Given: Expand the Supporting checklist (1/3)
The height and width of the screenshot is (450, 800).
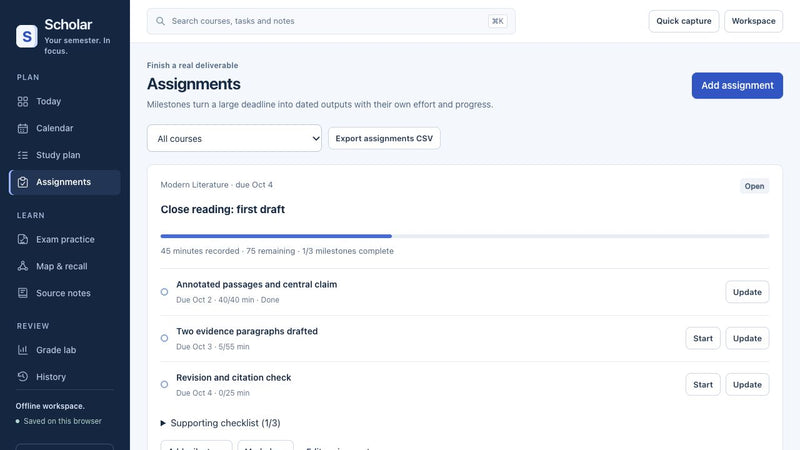Looking at the screenshot, I should point(220,423).
